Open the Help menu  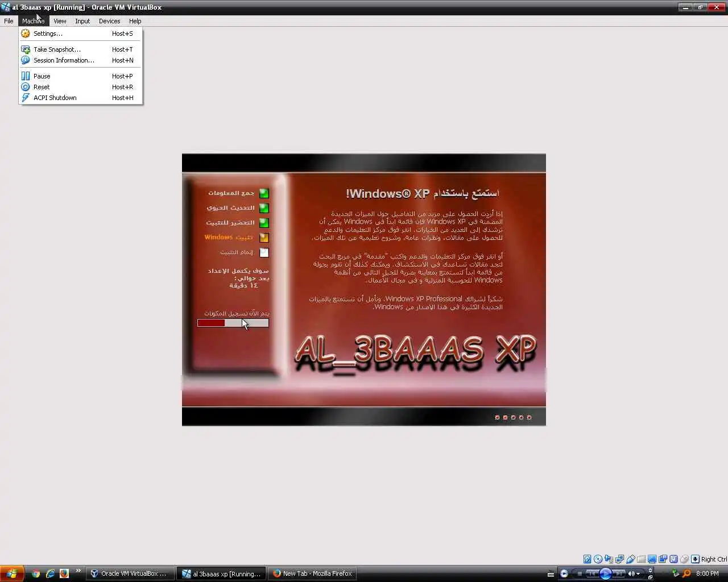point(135,21)
